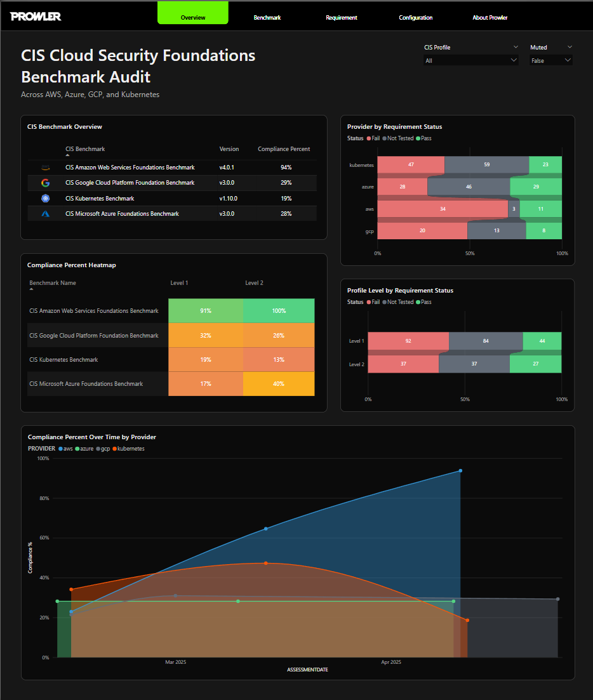Toggle Fail legend in Provider by Requirement Status

[373, 138]
